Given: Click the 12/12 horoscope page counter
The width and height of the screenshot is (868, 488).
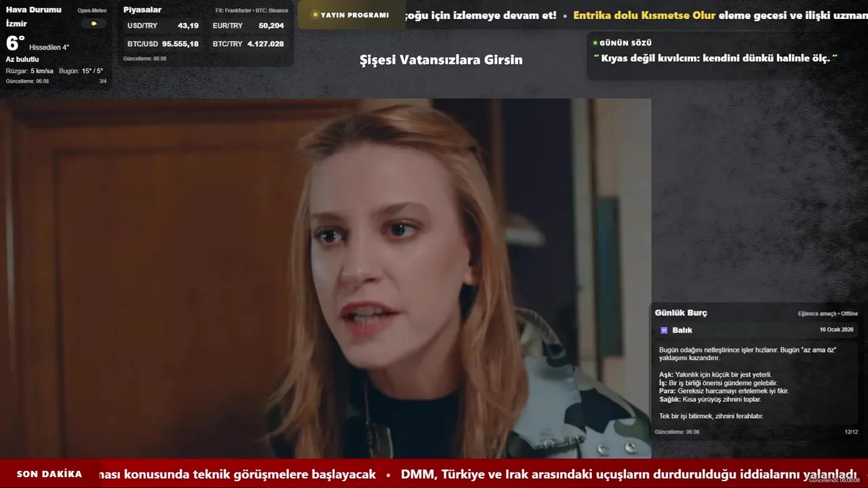Looking at the screenshot, I should [x=851, y=432].
